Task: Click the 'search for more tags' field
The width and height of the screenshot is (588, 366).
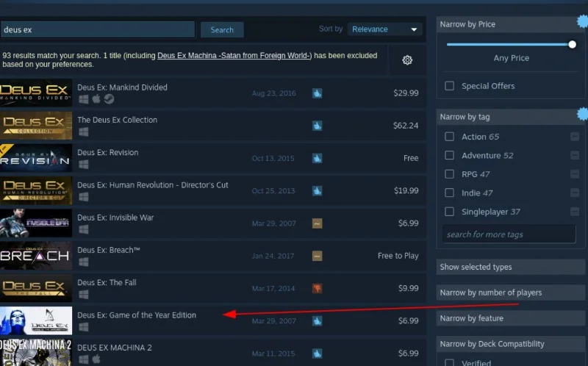Action: coord(509,234)
